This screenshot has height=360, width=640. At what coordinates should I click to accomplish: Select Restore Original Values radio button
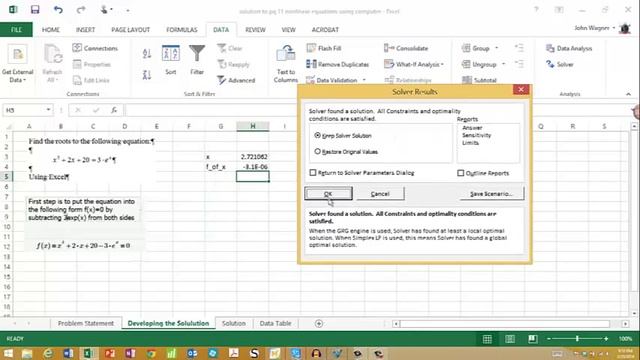pos(318,151)
